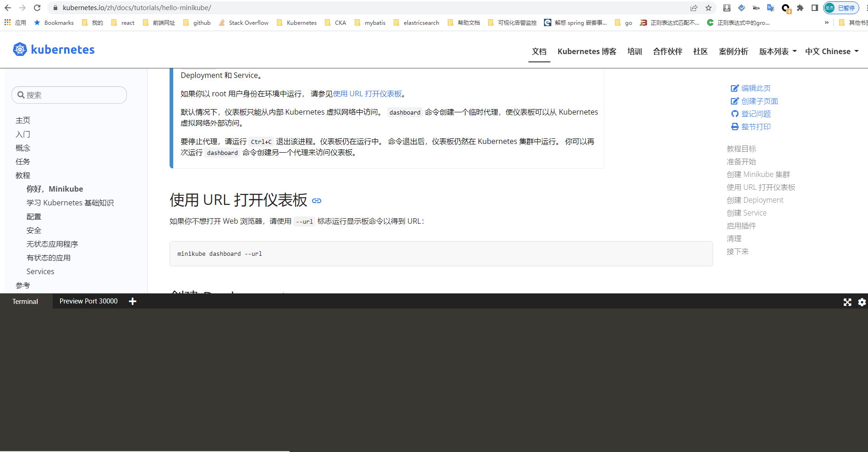Open 主页 in the docs sidebar

tap(23, 120)
